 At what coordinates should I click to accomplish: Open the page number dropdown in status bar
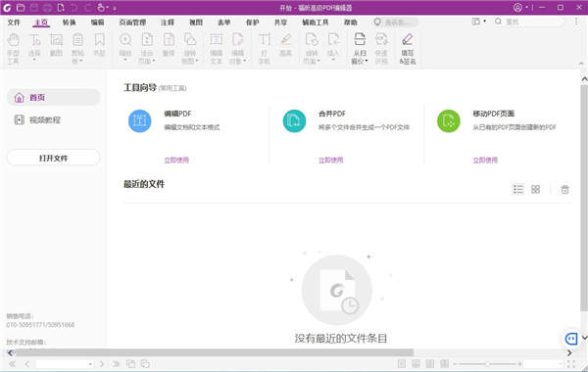click(x=90, y=364)
